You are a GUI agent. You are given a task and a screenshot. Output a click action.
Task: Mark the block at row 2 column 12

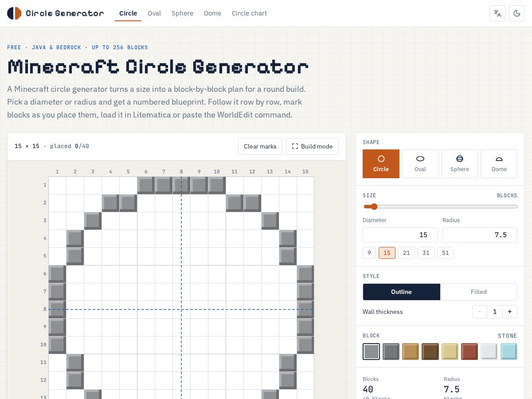(252, 203)
